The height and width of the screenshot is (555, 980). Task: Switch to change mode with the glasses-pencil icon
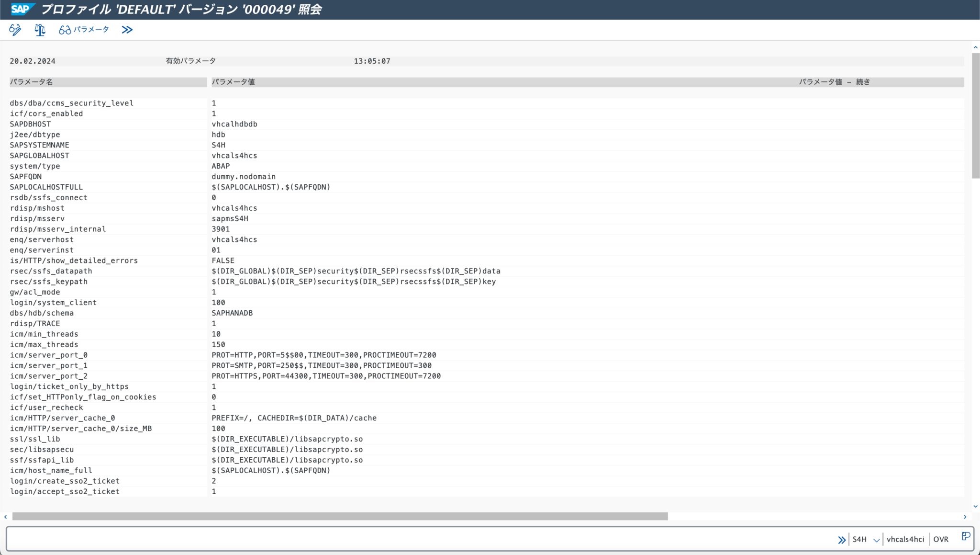tap(14, 30)
